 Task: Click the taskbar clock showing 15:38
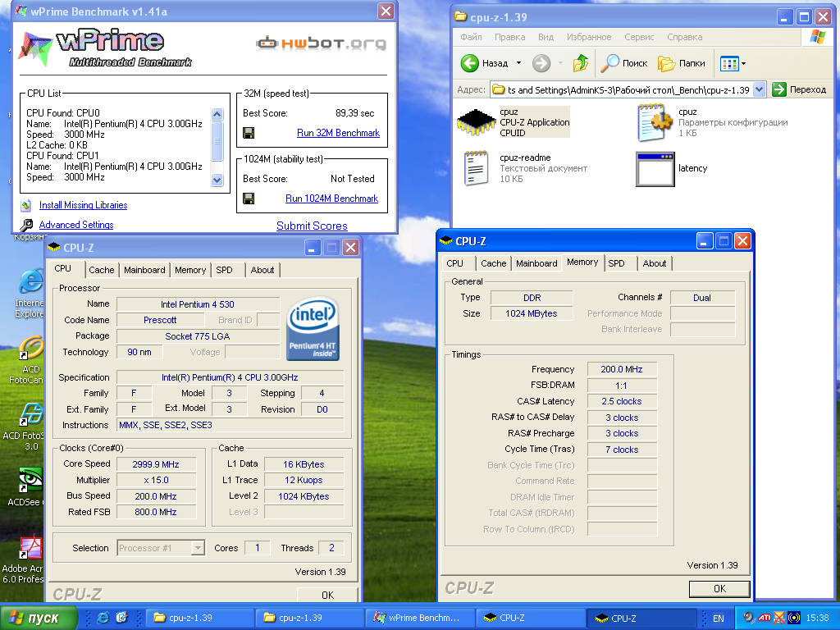(818, 619)
